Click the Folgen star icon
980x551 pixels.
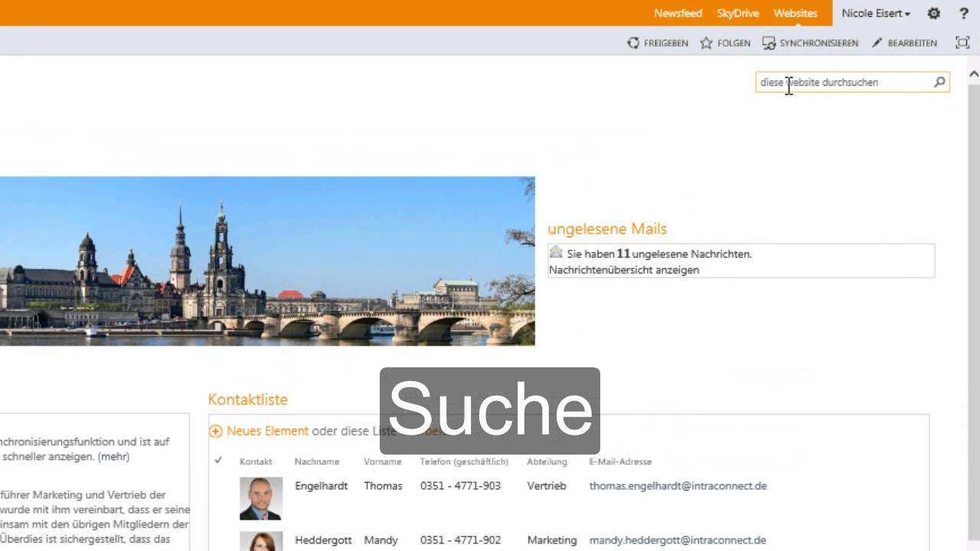[x=706, y=43]
